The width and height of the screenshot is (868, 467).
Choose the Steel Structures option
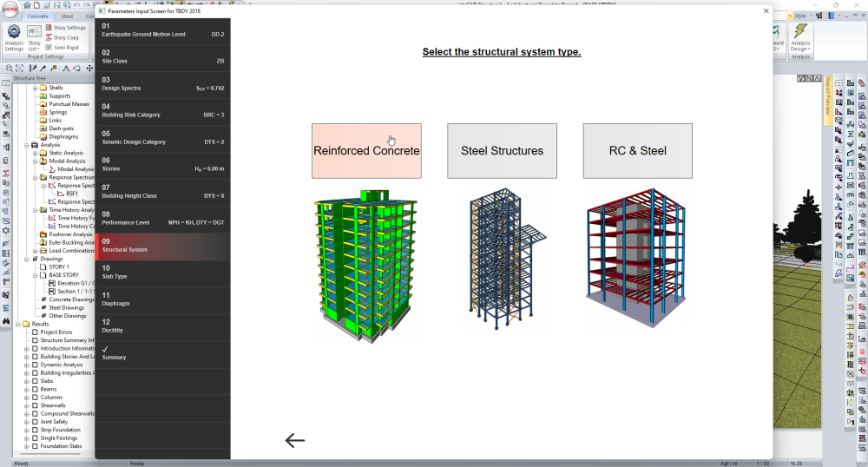click(502, 151)
